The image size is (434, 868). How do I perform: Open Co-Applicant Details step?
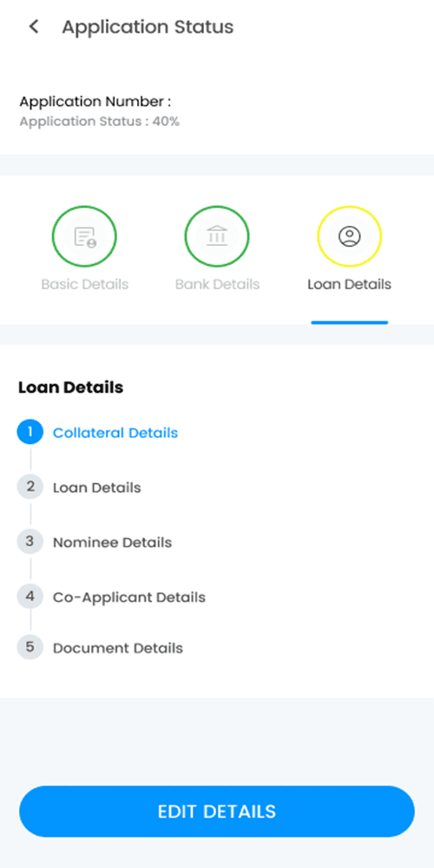128,597
